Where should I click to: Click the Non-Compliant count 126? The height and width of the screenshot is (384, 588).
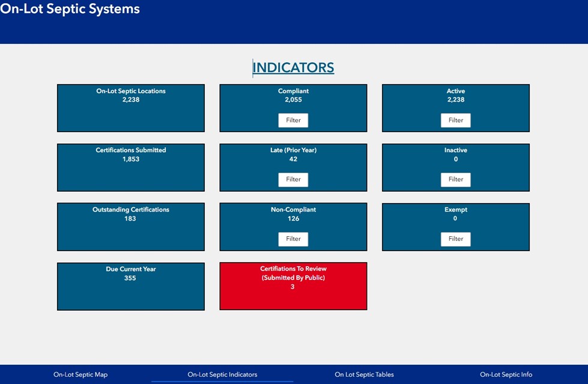click(x=293, y=219)
